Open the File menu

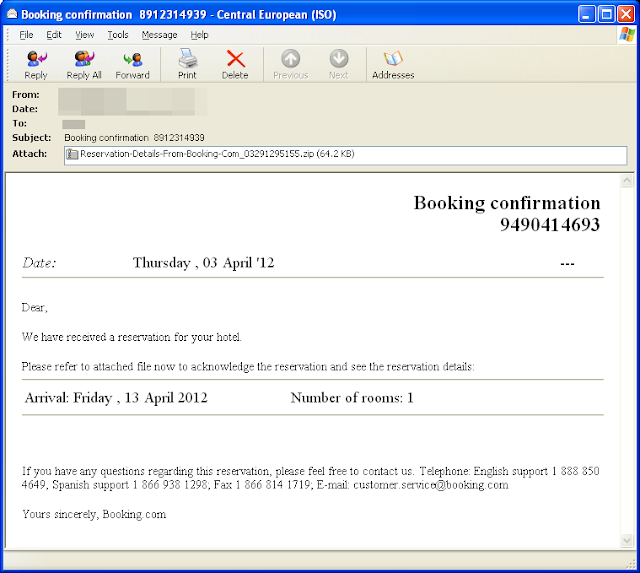(26, 35)
